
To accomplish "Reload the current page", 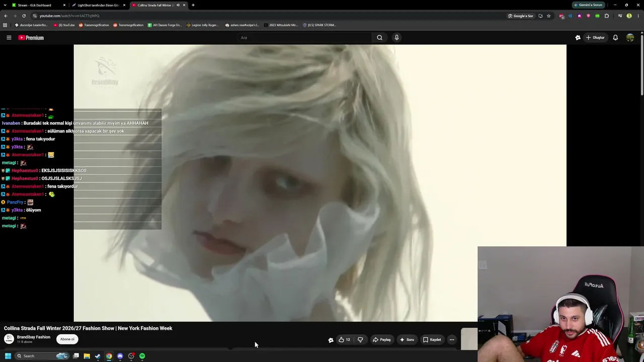I will [x=24, y=16].
